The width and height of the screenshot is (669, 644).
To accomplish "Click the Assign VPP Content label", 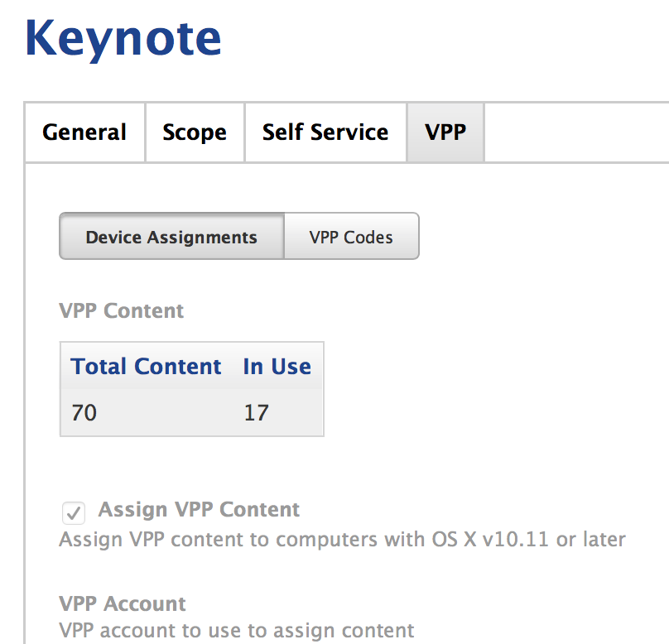I will tap(199, 510).
